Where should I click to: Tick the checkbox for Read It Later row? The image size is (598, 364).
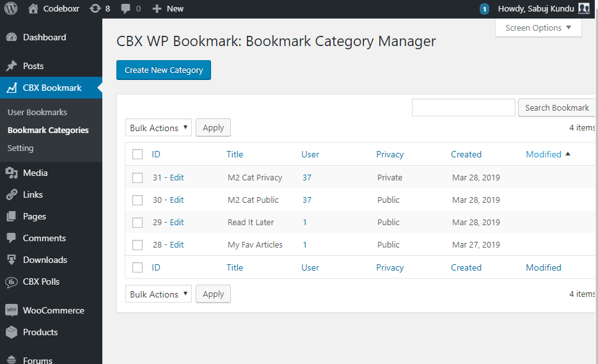(138, 223)
